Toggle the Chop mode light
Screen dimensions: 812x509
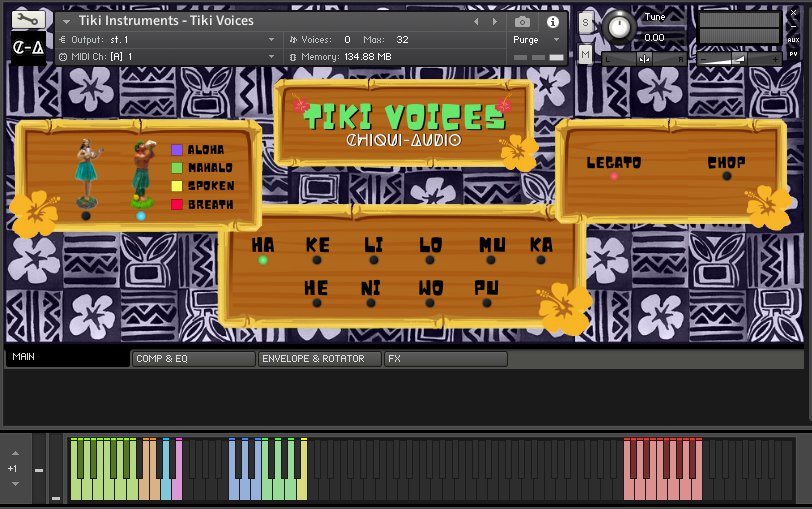[726, 176]
